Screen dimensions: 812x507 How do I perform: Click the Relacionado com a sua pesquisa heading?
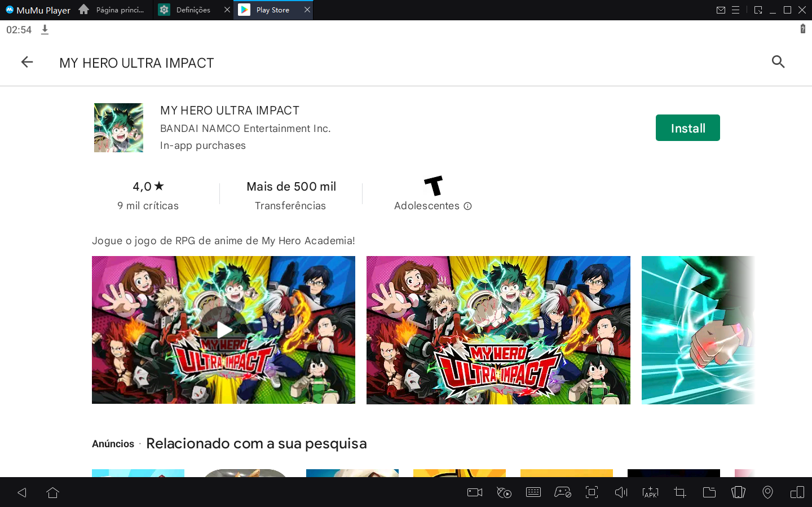pyautogui.click(x=257, y=443)
